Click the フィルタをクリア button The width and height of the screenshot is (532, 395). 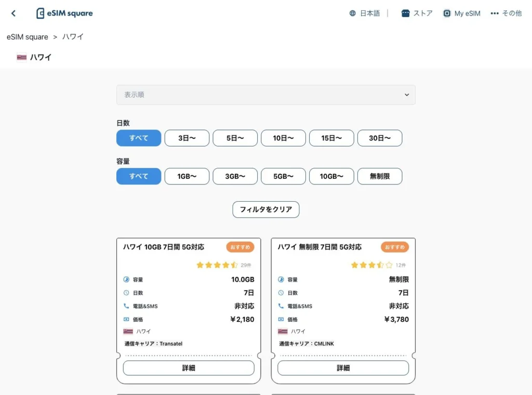(265, 209)
